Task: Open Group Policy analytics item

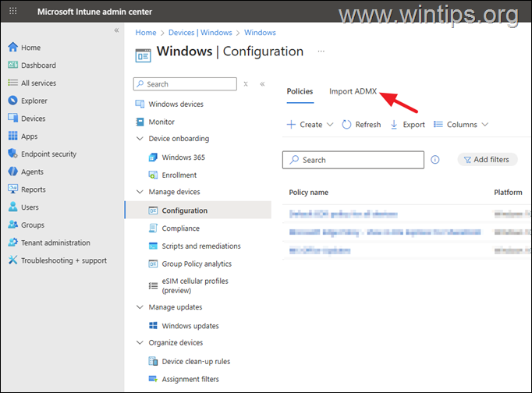Action: pos(198,264)
